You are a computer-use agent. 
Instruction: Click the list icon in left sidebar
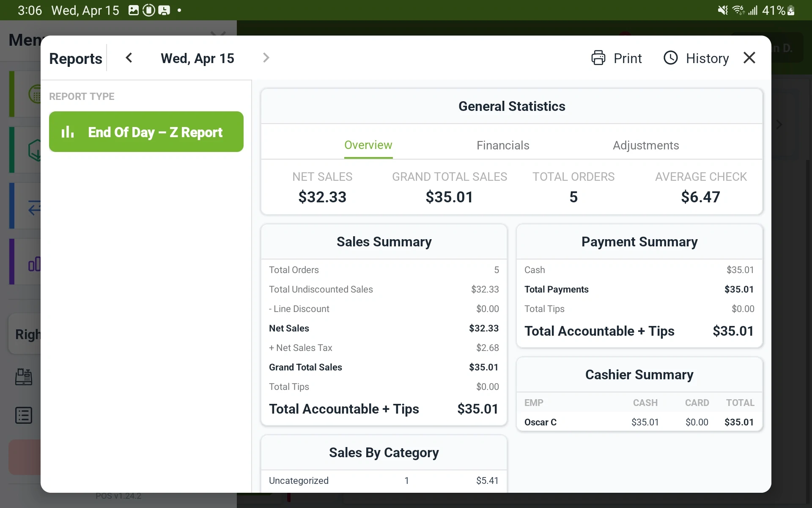tap(24, 415)
